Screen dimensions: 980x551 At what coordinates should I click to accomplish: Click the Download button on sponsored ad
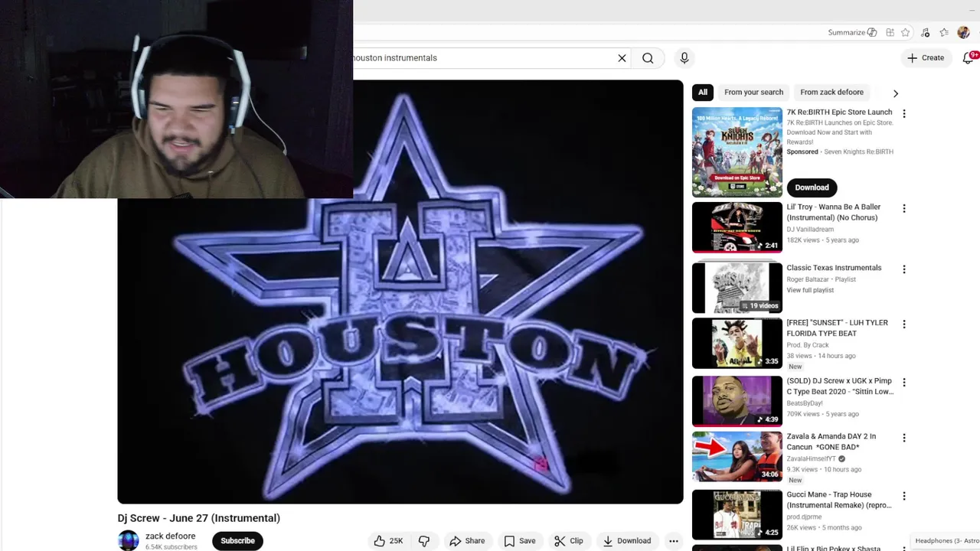pos(812,187)
